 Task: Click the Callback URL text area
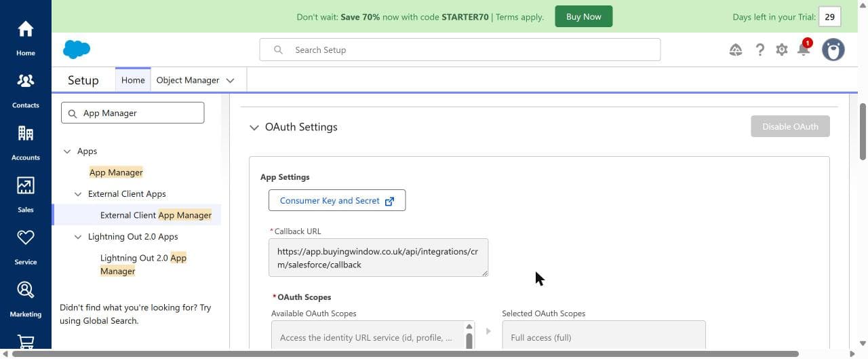[x=378, y=258]
